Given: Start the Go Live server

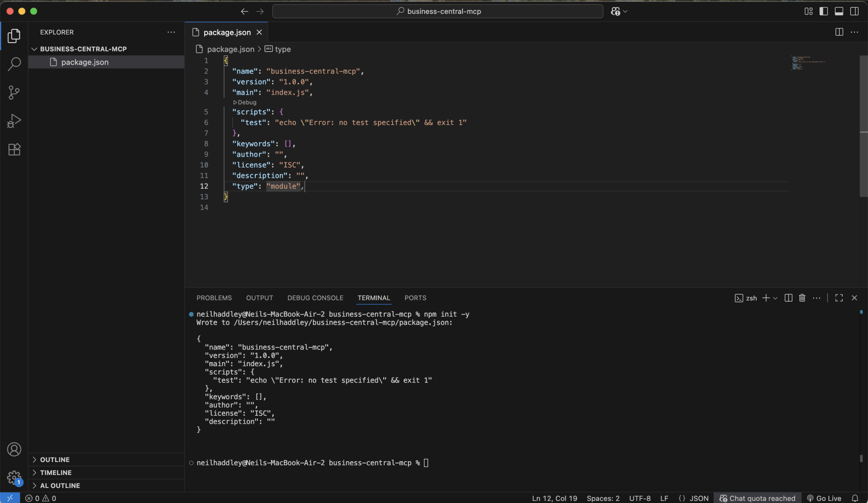Looking at the screenshot, I should (825, 498).
